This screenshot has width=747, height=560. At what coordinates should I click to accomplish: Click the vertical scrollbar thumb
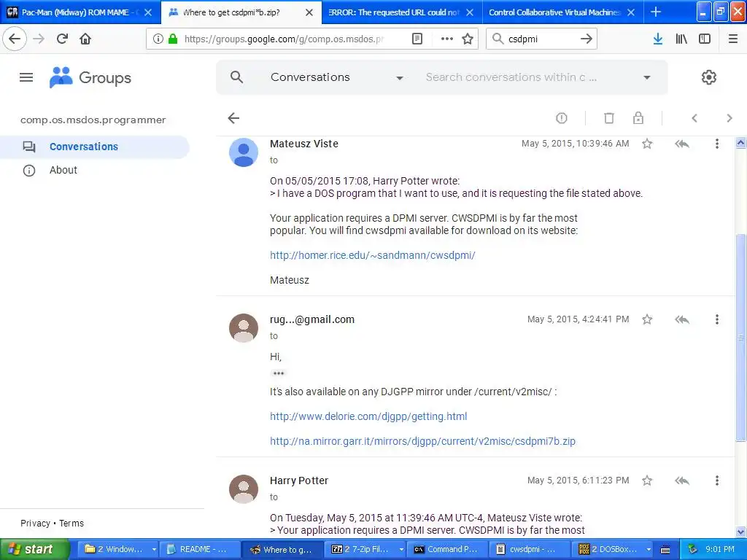tap(740, 338)
